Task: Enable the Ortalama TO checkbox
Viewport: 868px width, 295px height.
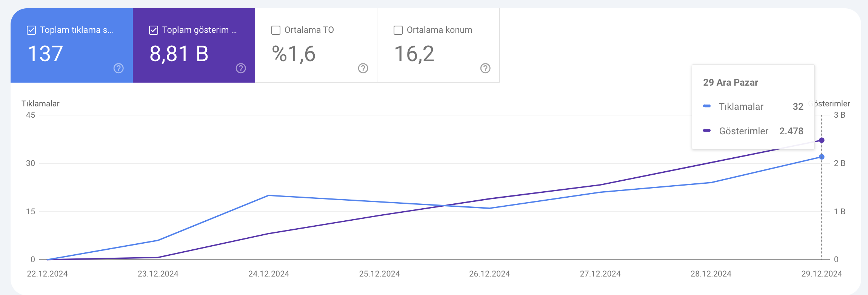Action: [276, 30]
